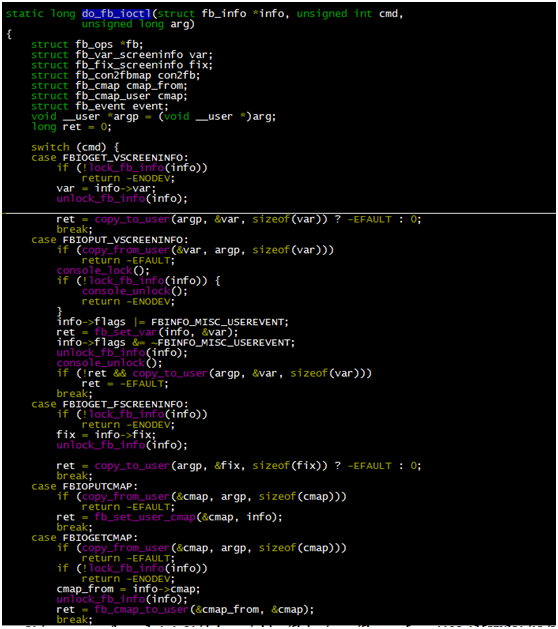Viewport: 558px width, 629px height.
Task: Click the 'switch (cmd) {' statement
Action: pyautogui.click(x=75, y=147)
